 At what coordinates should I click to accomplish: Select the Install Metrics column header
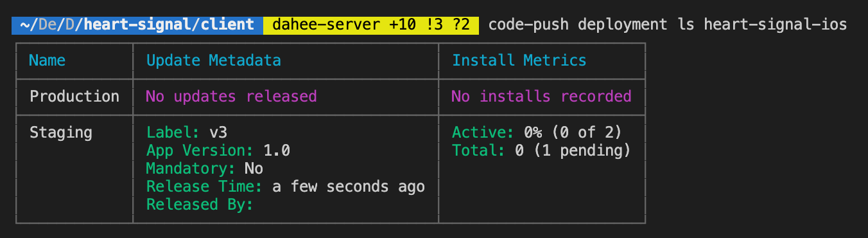[x=519, y=60]
